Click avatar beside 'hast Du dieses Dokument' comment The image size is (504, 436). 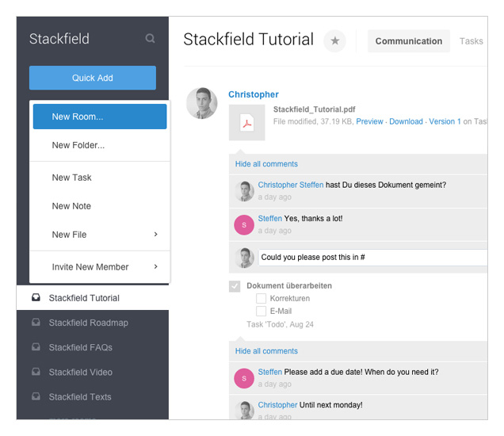[244, 191]
